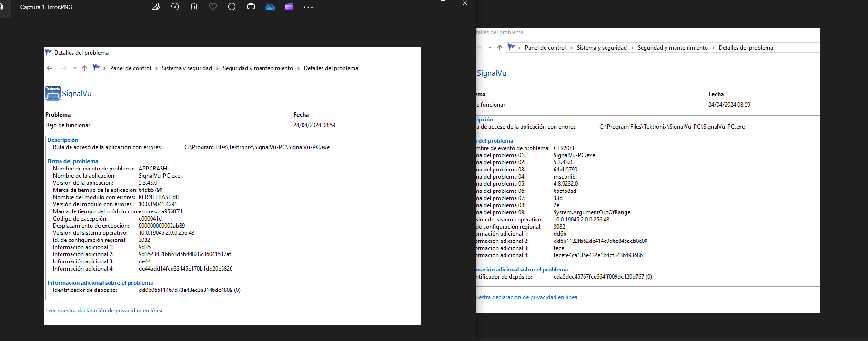Mark photo as favorite with heart icon
The image size is (868, 341).
(213, 7)
